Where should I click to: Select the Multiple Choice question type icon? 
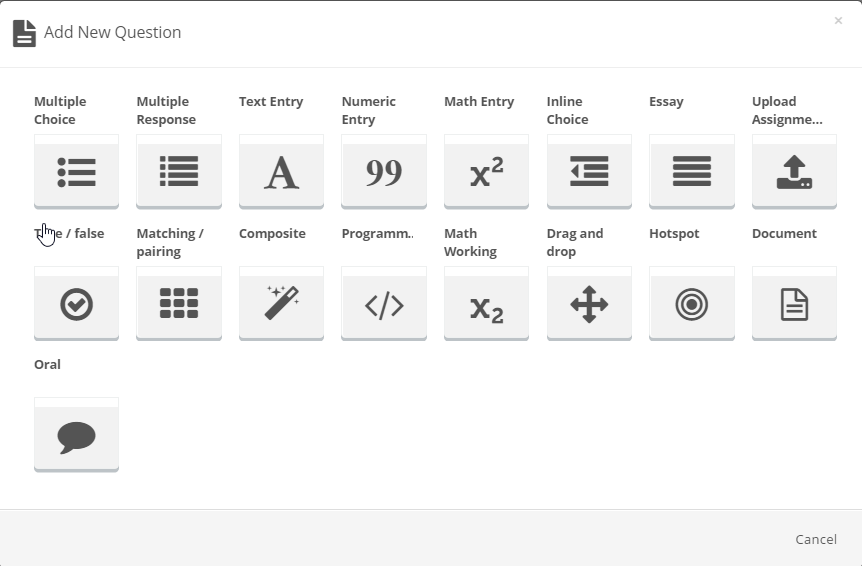point(76,172)
